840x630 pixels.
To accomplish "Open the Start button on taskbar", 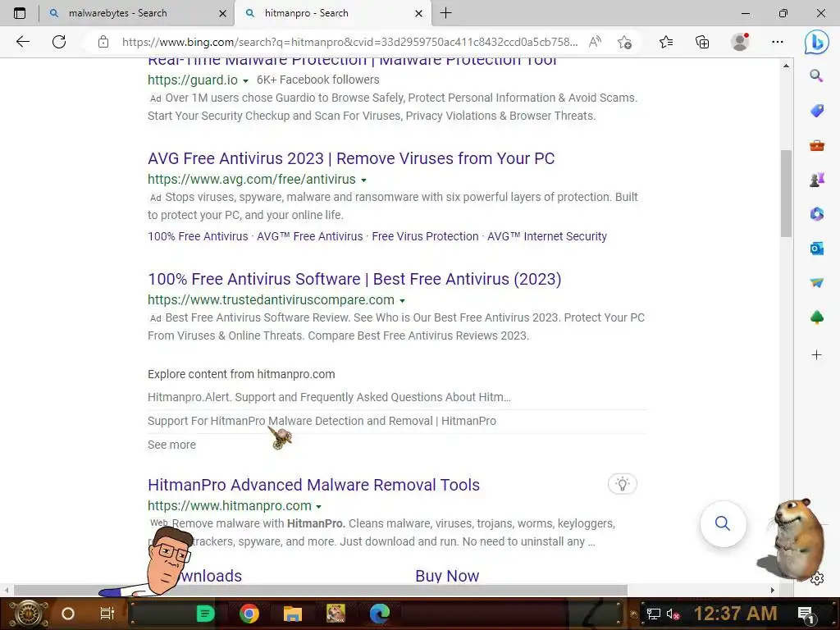I will tap(29, 614).
